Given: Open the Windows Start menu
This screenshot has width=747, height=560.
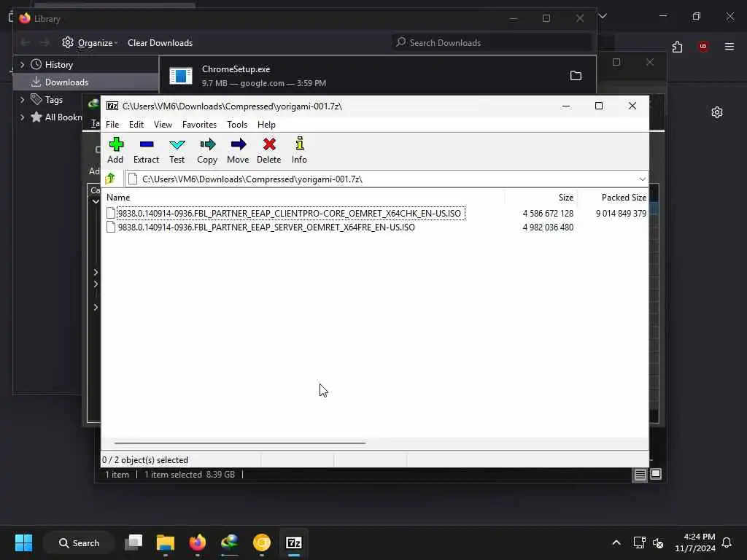Looking at the screenshot, I should tap(23, 542).
